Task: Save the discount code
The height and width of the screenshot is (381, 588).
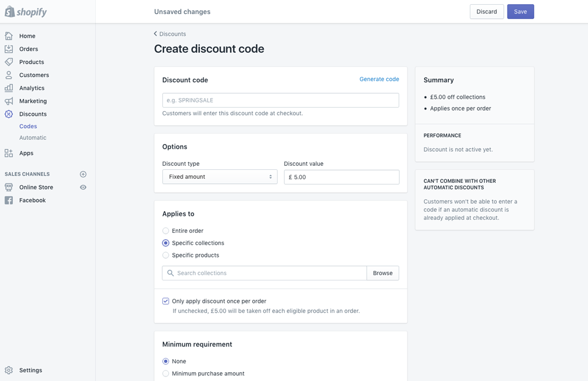Action: pyautogui.click(x=520, y=11)
